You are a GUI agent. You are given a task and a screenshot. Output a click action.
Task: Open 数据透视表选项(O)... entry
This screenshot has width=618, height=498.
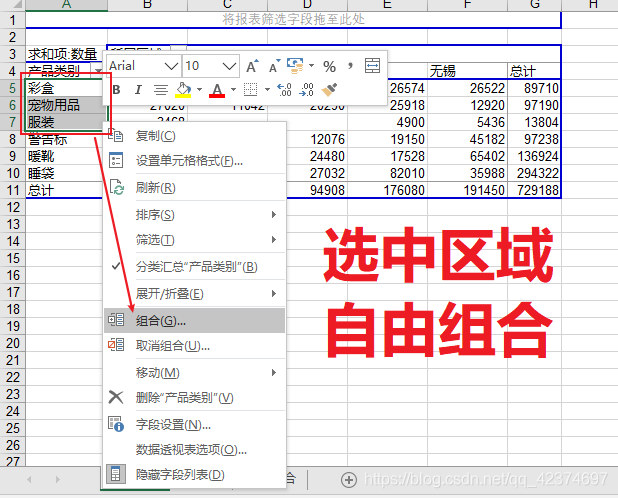pos(194,450)
